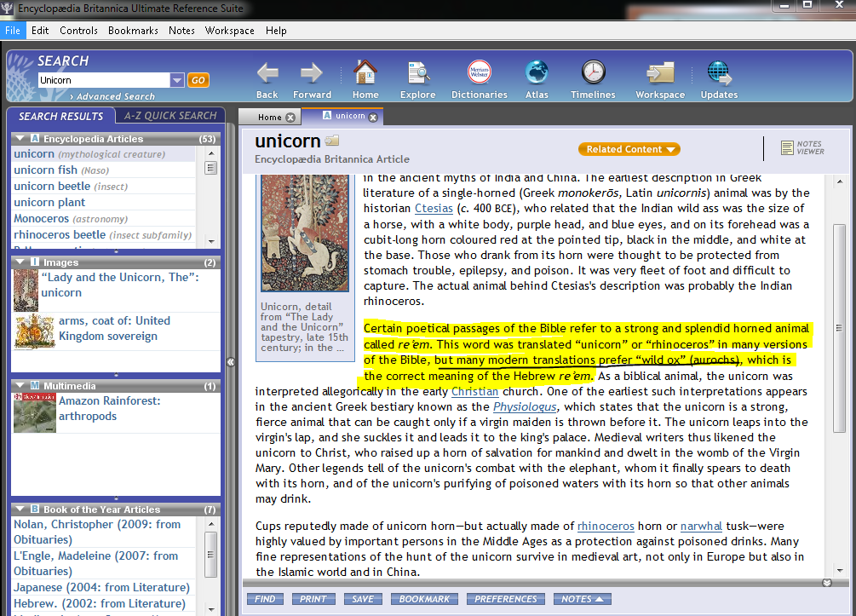856x616 pixels.
Task: Open the Timelines clock icon
Action: (x=593, y=72)
